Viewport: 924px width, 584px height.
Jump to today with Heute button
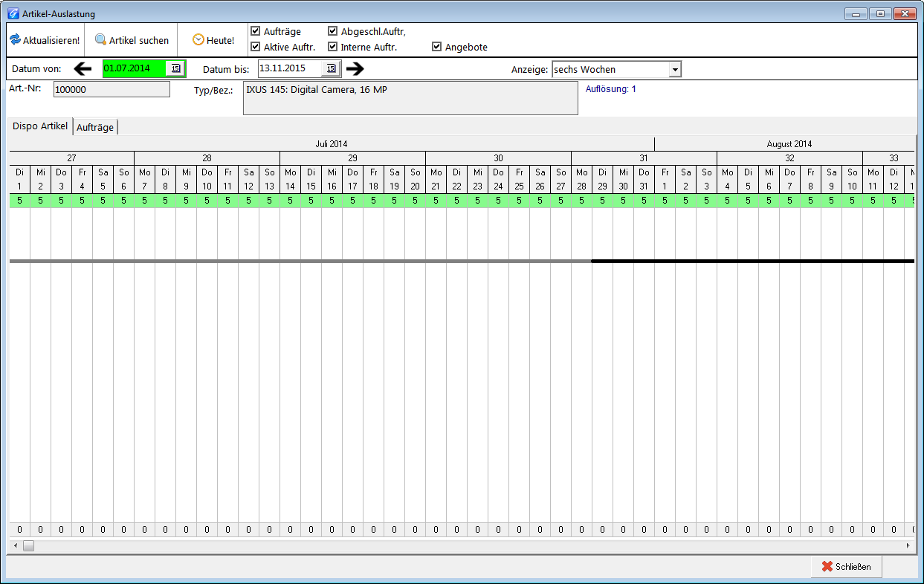(x=213, y=40)
